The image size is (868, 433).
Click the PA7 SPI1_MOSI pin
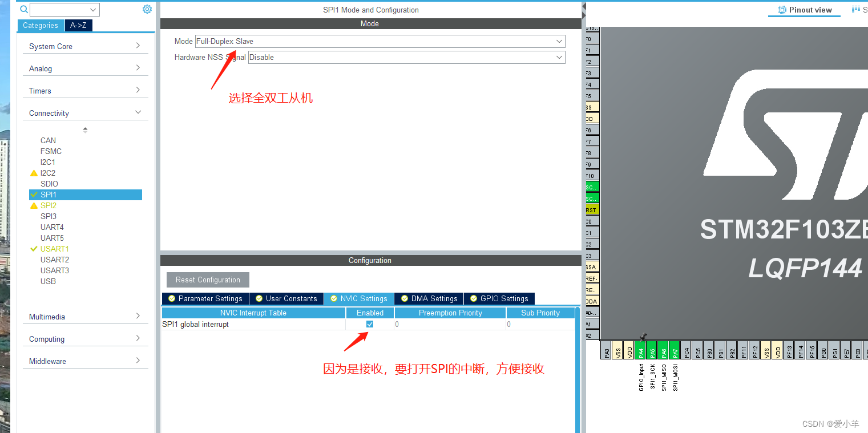pyautogui.click(x=675, y=350)
